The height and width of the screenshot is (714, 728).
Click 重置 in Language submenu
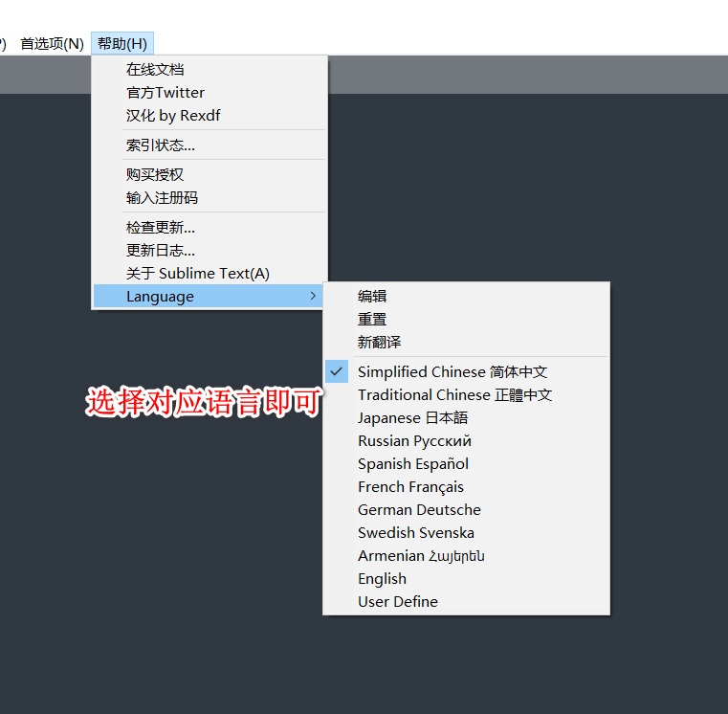[x=466, y=319]
